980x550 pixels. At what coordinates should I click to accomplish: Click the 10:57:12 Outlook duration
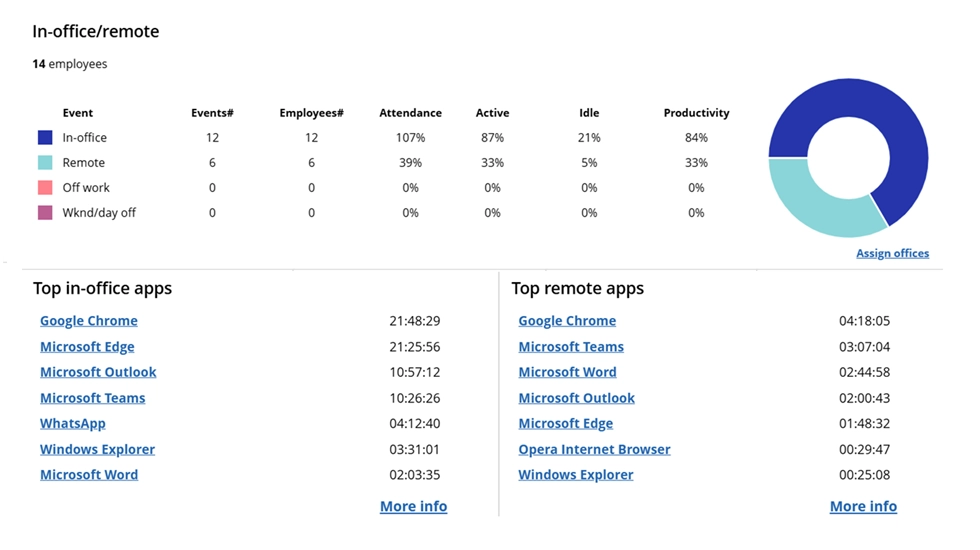click(x=414, y=372)
